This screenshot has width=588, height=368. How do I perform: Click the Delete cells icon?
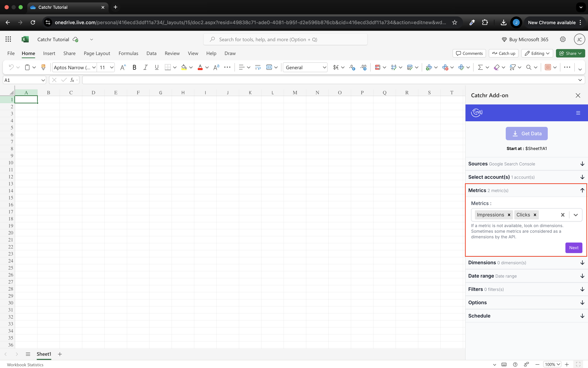[445, 67]
